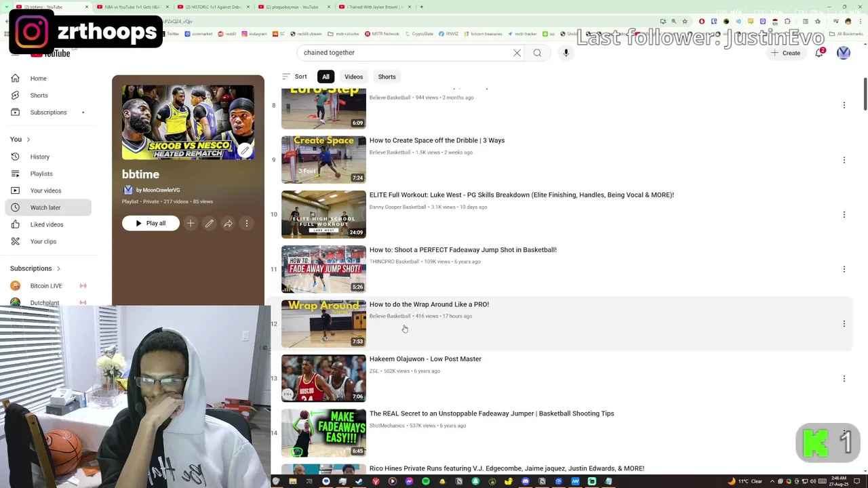
Task: Open the Sort dropdown
Action: [x=294, y=77]
